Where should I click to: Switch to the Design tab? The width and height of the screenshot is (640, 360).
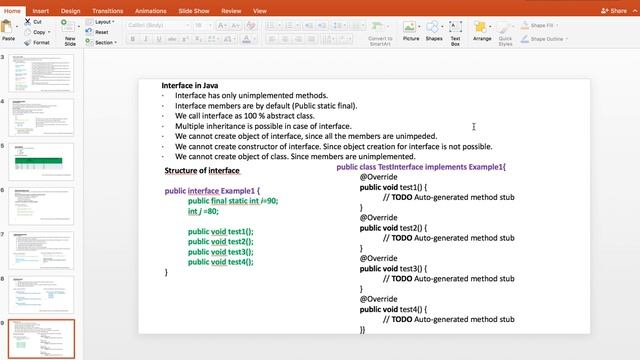[70, 11]
